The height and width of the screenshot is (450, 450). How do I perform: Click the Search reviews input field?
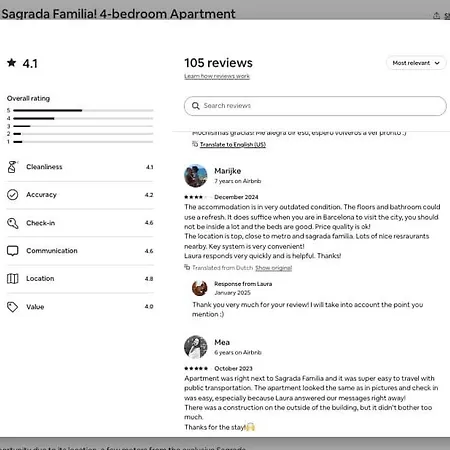[315, 106]
